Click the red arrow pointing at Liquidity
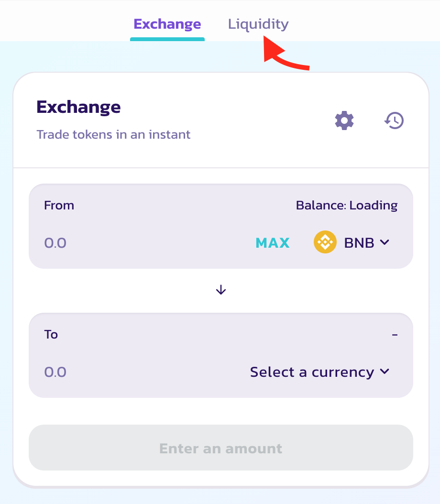Viewport: 440px width, 504px height. (x=287, y=57)
